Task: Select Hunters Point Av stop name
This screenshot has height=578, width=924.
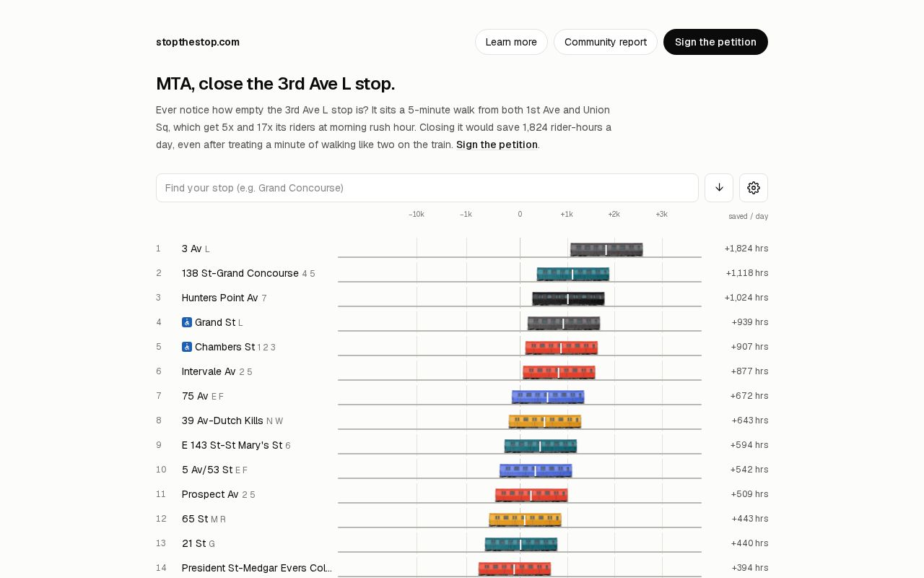Action: tap(220, 298)
